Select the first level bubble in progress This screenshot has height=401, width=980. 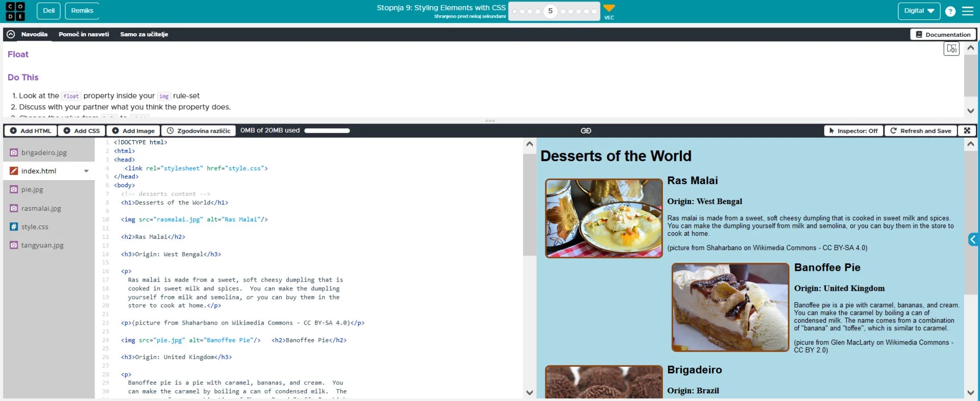click(514, 11)
